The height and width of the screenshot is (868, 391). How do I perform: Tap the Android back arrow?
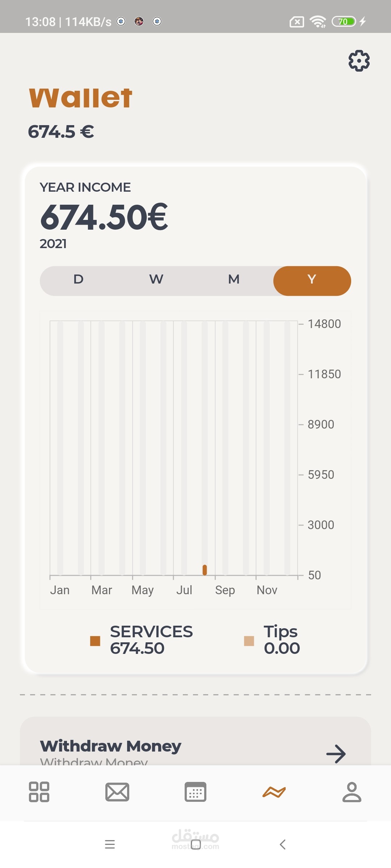pyautogui.click(x=283, y=844)
